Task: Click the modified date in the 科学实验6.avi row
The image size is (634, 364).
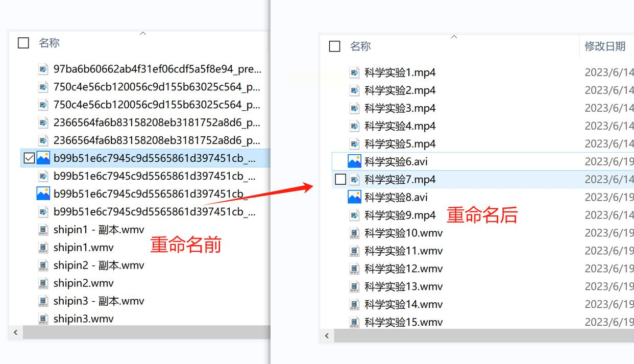Action: [609, 161]
